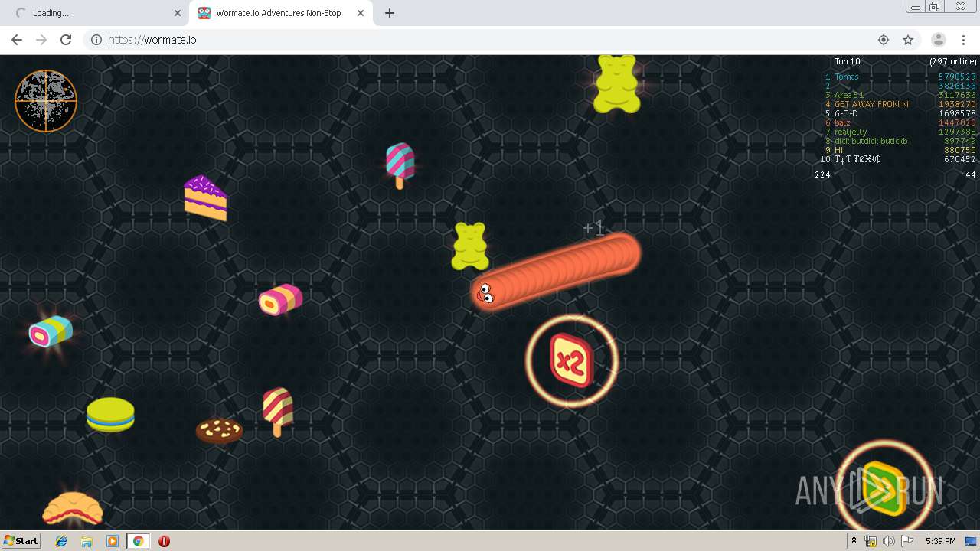Click the leaderboard entry realjelly
The image size is (980, 551).
(x=851, y=132)
